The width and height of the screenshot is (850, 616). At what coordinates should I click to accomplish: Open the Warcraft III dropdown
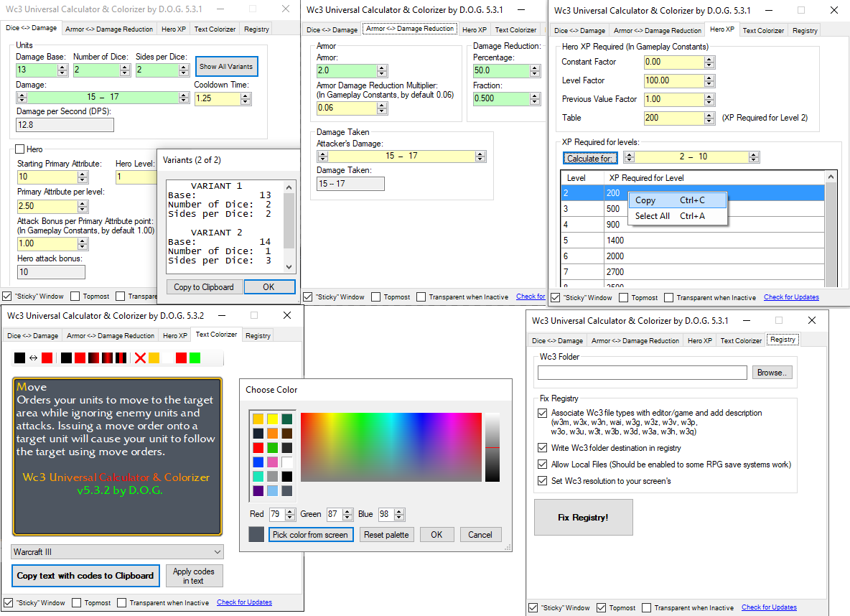[117, 552]
